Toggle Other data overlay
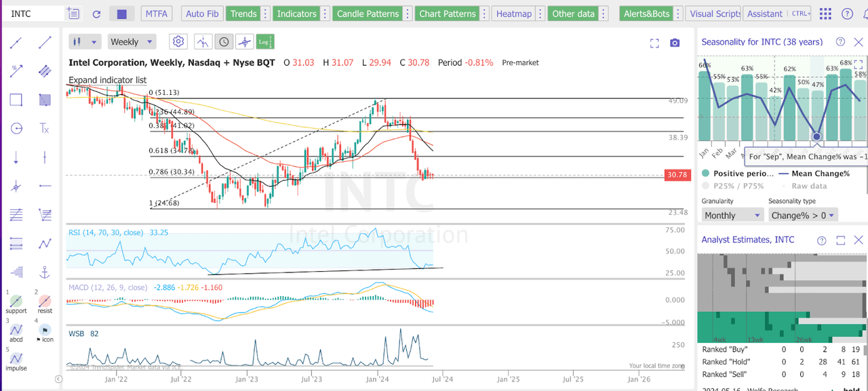Image resolution: width=868 pixels, height=391 pixels. (573, 14)
